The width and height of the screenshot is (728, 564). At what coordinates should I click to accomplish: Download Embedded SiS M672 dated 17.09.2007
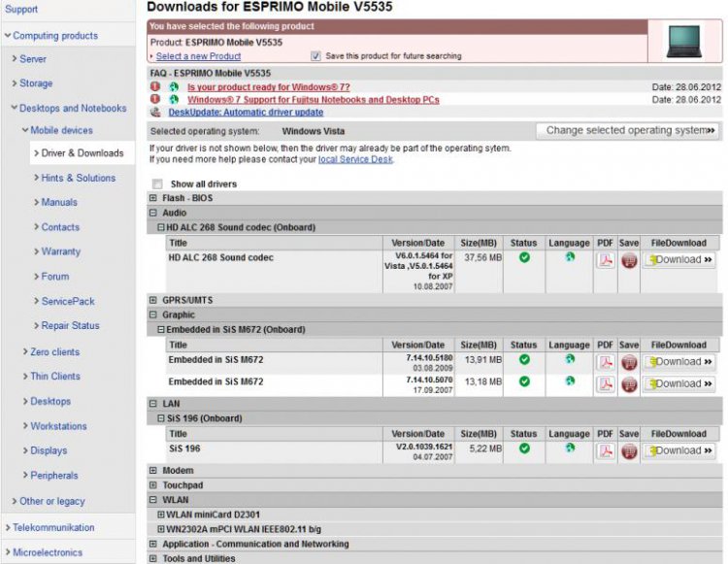tap(679, 383)
